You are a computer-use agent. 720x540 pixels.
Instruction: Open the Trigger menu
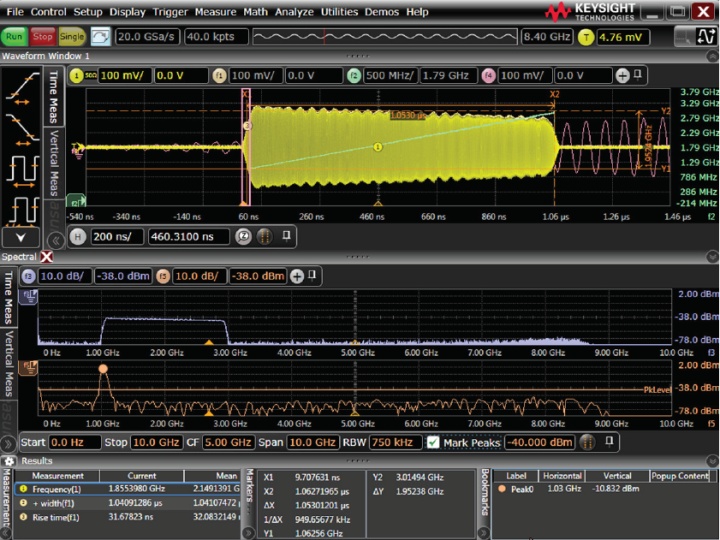point(170,12)
